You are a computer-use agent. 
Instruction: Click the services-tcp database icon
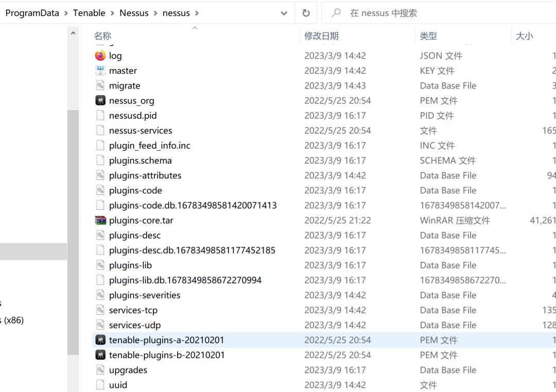[100, 310]
